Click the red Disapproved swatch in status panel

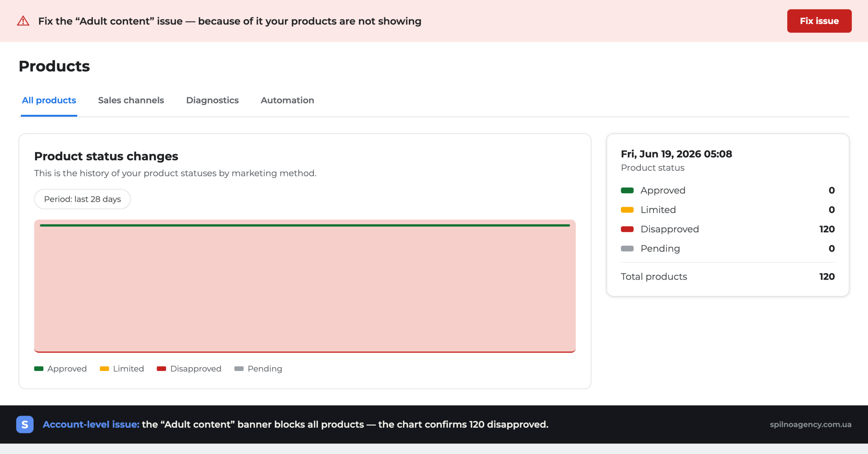click(x=627, y=229)
